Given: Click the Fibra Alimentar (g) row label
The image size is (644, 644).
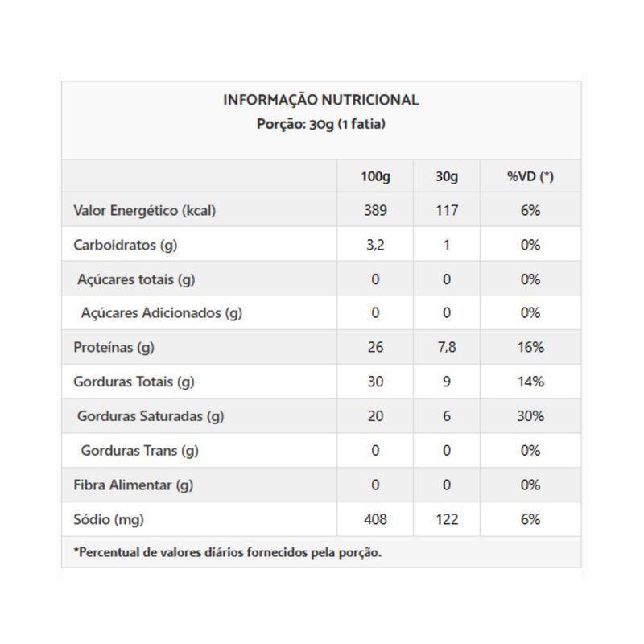Looking at the screenshot, I should click(134, 485).
